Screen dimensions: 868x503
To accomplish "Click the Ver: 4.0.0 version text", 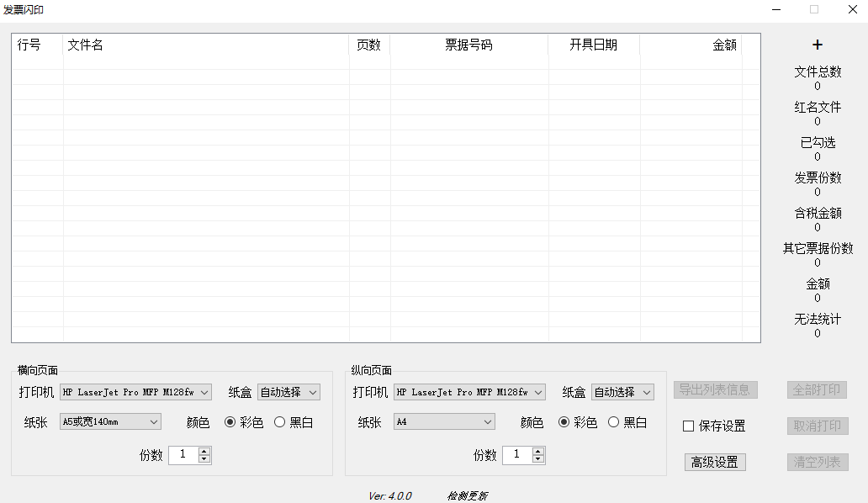I will [x=389, y=495].
